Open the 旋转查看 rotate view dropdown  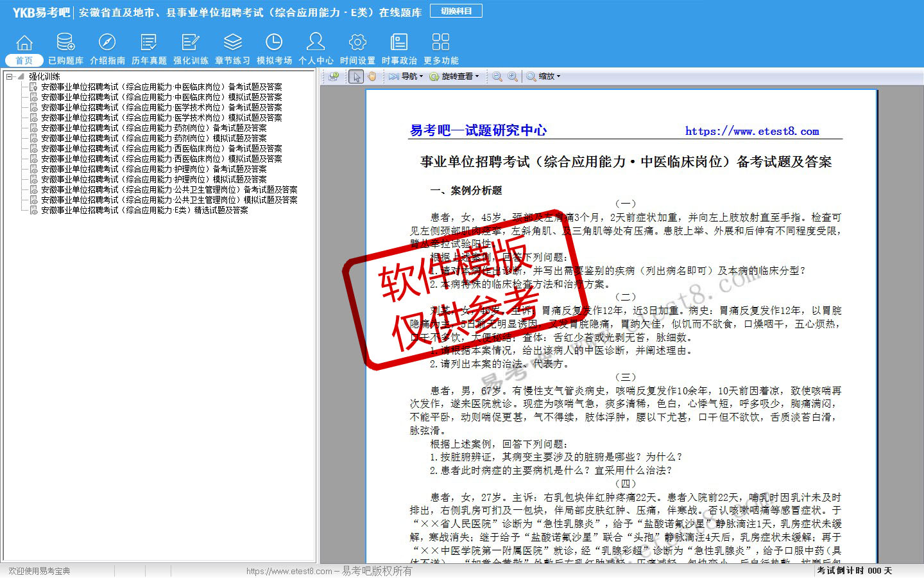pyautogui.click(x=455, y=76)
